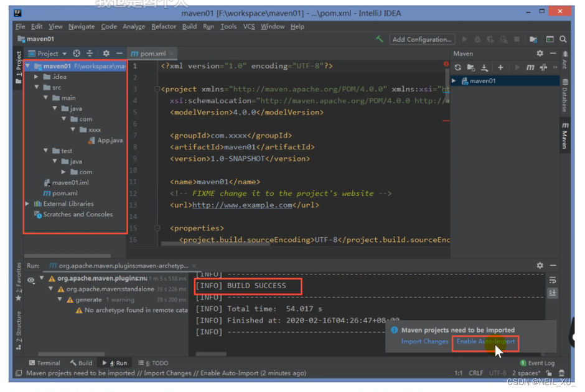Click the Search Everywhere magnifier icon
The width and height of the screenshot is (585, 392).
[x=563, y=39]
